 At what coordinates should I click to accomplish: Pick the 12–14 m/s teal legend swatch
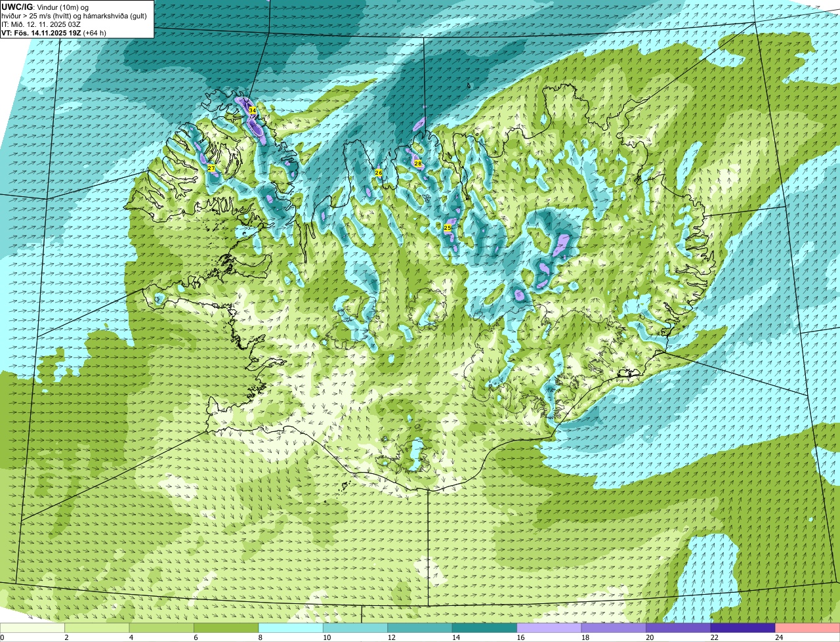coord(420,628)
